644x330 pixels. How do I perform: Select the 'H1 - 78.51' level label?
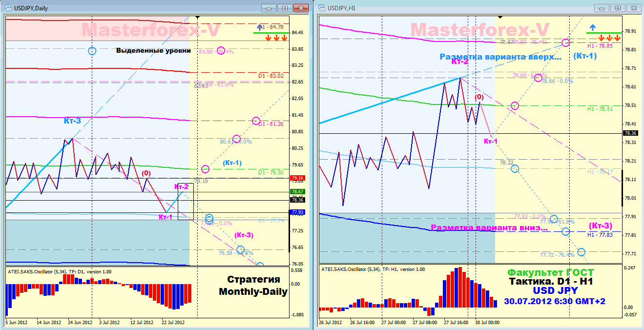point(600,109)
